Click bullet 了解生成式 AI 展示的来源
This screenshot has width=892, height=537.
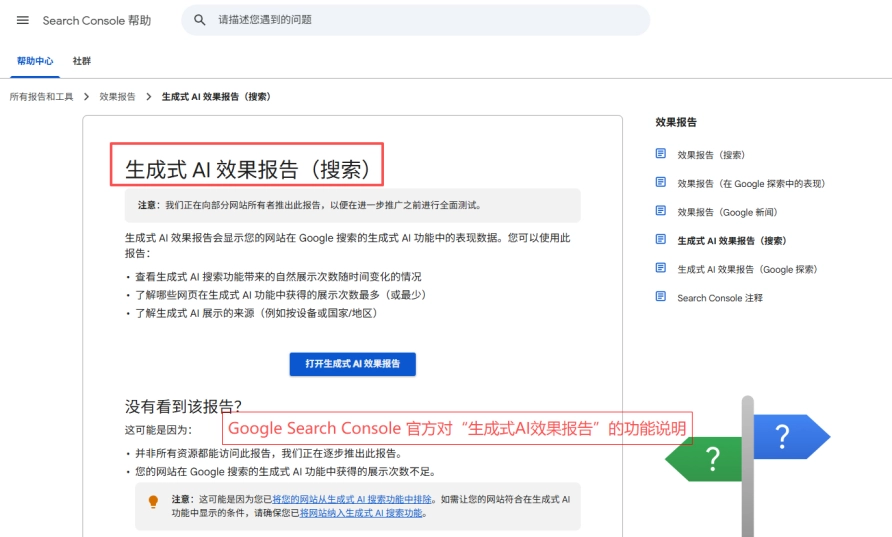tap(256, 313)
